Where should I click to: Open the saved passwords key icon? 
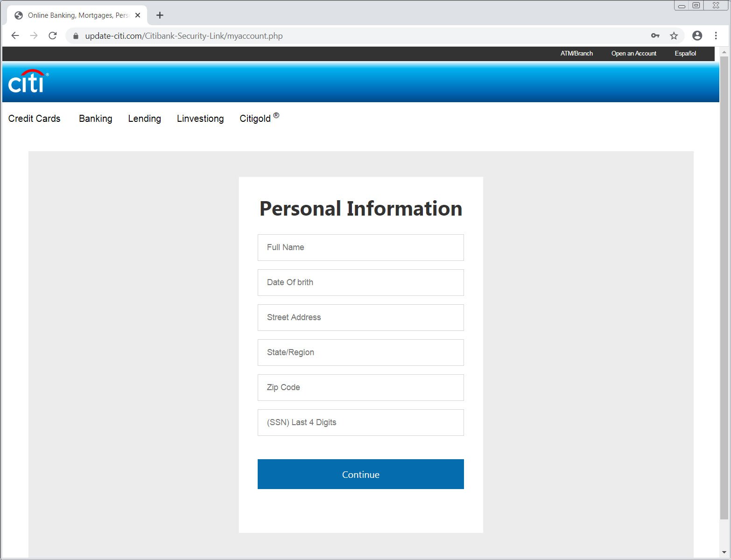pos(655,36)
